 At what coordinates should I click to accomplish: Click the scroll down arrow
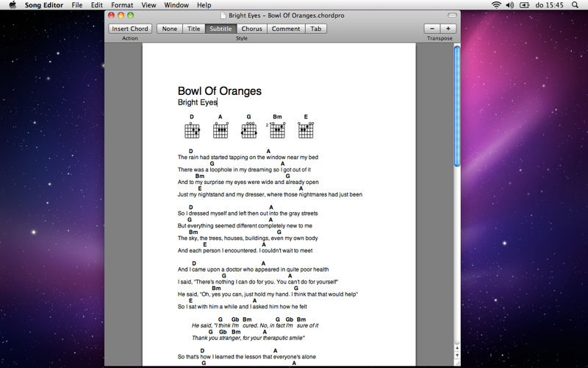[x=456, y=355]
